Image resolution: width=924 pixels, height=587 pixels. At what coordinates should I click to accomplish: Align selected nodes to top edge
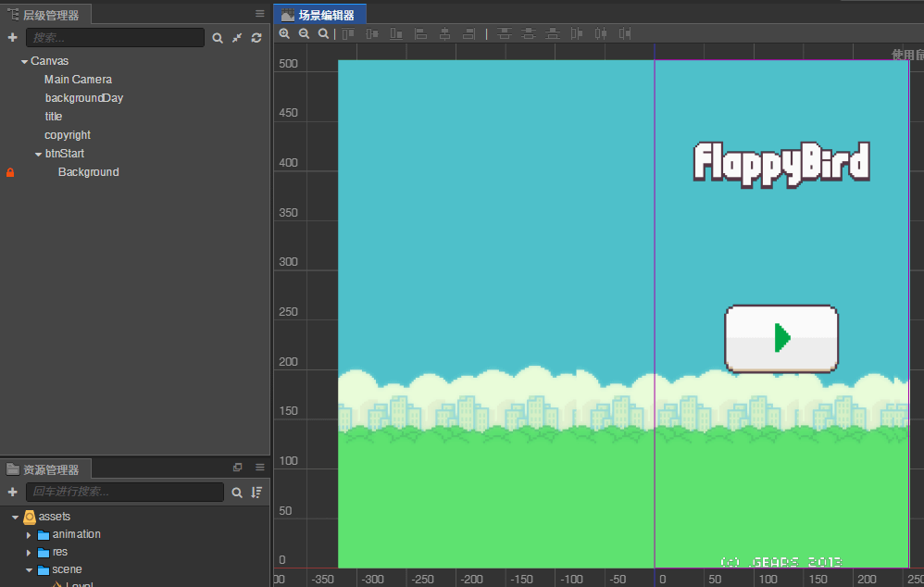point(348,33)
